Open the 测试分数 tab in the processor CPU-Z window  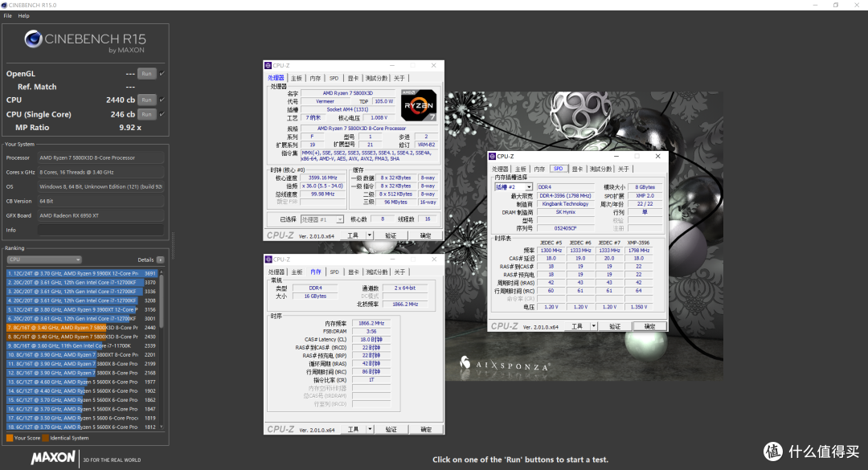coord(376,78)
